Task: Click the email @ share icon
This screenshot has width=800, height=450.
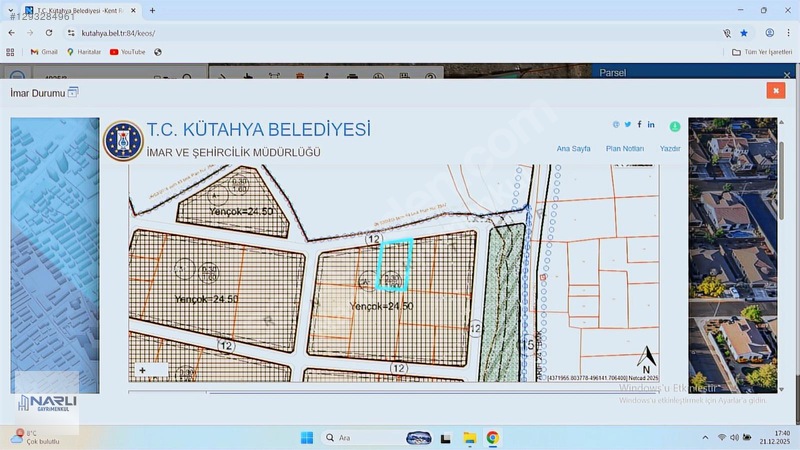Action: coord(616,124)
